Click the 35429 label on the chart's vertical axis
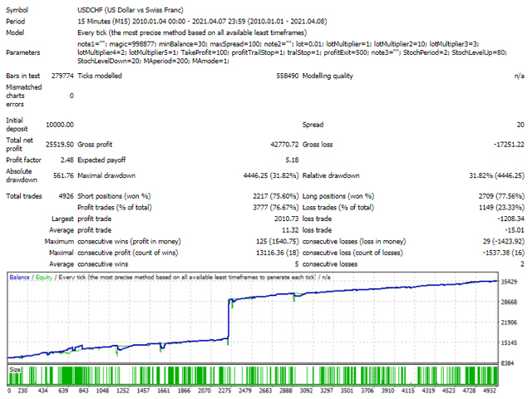Screen dimensions: 532x399 (x=510, y=283)
